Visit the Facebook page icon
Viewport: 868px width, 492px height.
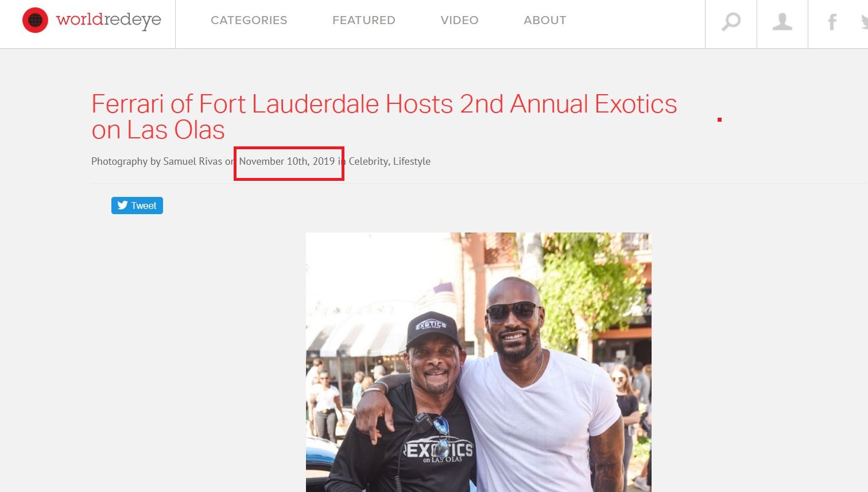832,22
